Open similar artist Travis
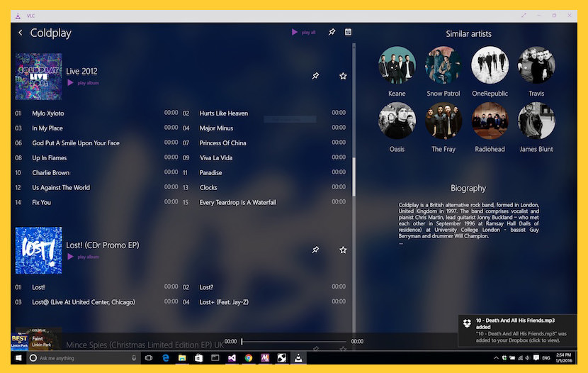 [536, 65]
